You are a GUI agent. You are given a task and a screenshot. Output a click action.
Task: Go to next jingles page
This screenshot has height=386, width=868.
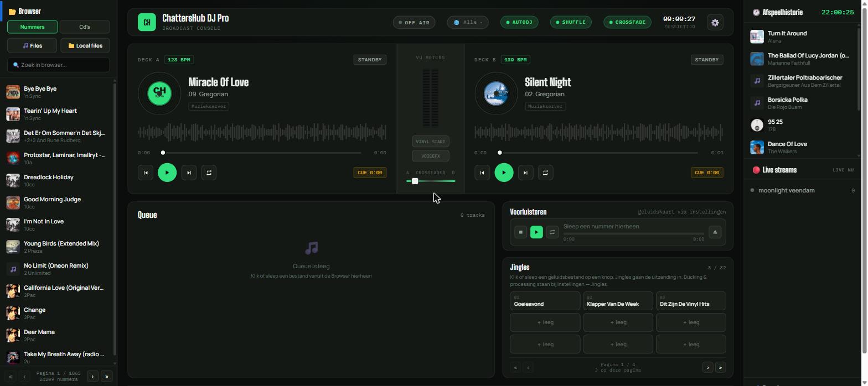pyautogui.click(x=707, y=367)
